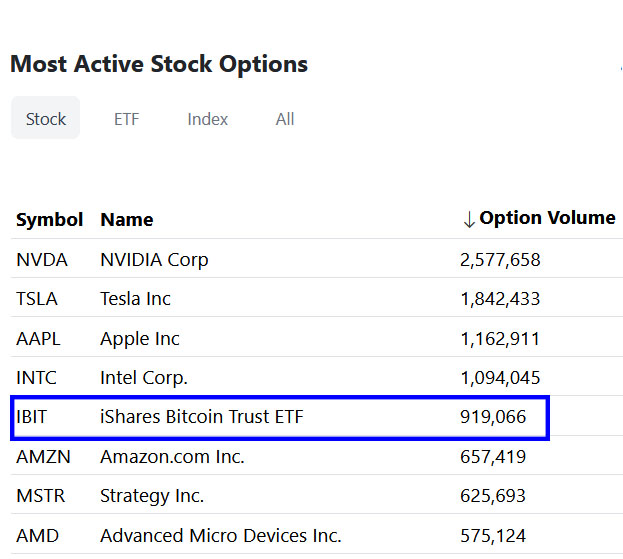Click the MSTR ticker symbol

click(x=39, y=496)
